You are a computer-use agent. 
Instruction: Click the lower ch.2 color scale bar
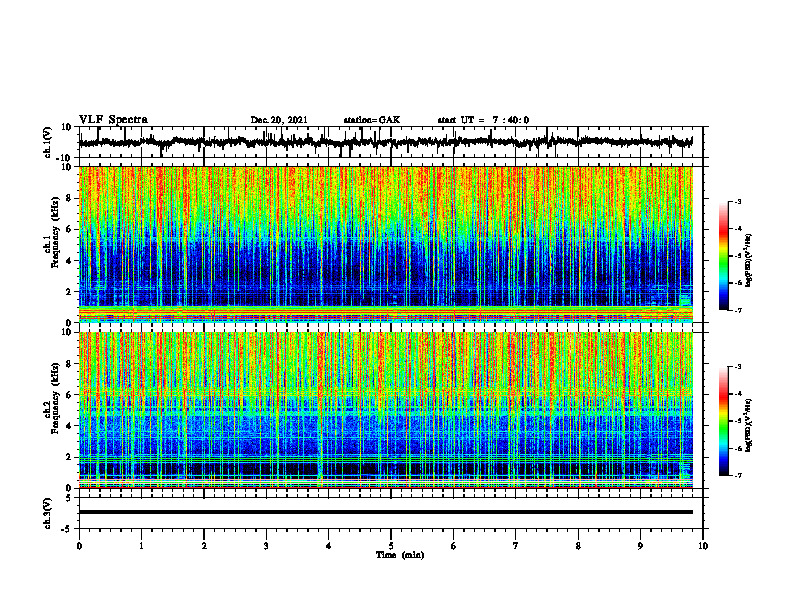[x=723, y=421]
